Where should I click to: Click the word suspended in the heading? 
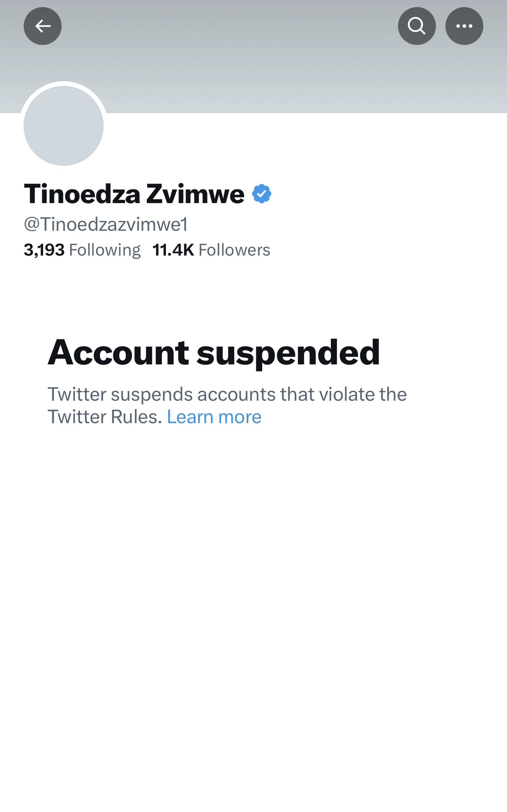288,352
